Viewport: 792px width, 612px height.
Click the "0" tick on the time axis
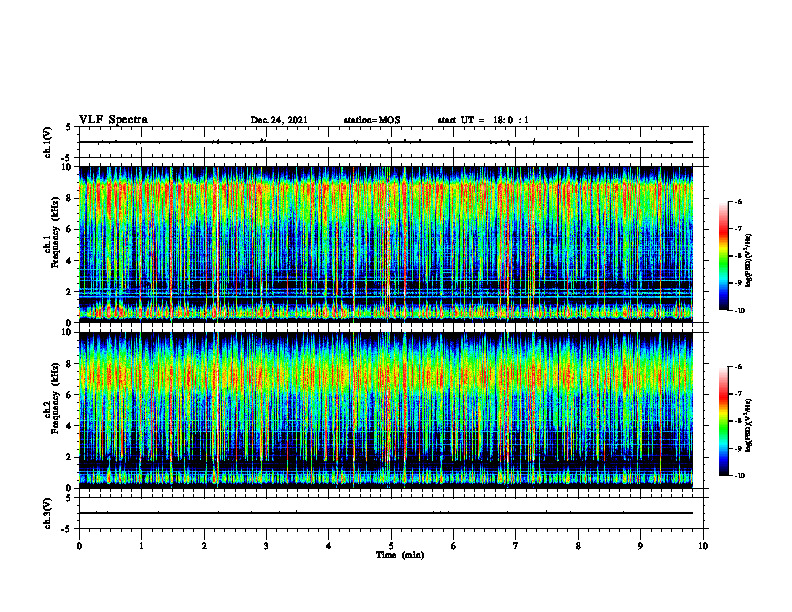[79, 546]
